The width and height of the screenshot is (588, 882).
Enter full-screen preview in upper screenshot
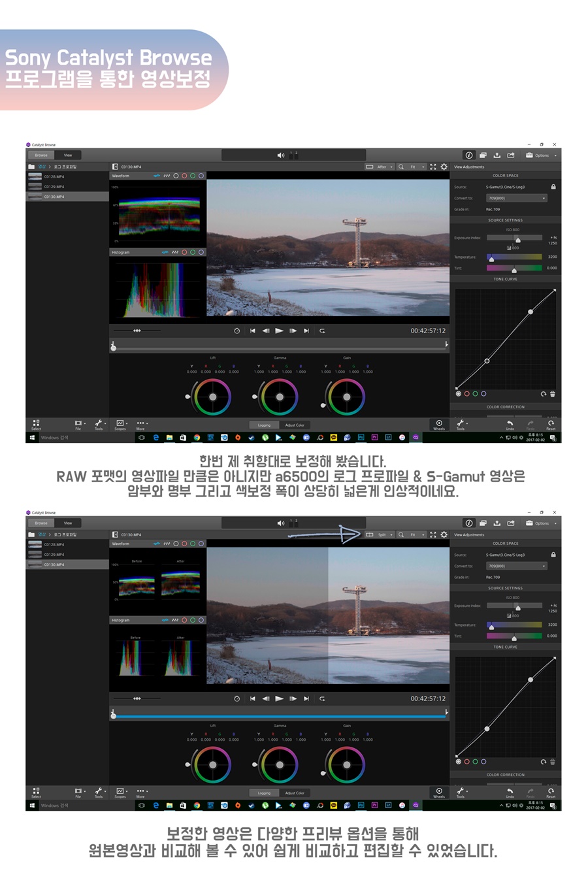pyautogui.click(x=433, y=167)
